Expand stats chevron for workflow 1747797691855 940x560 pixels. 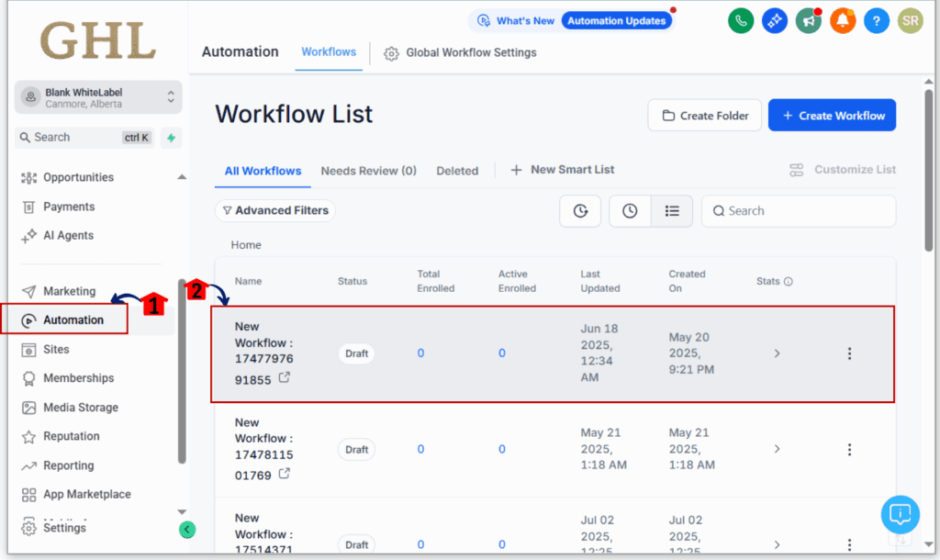pos(777,353)
